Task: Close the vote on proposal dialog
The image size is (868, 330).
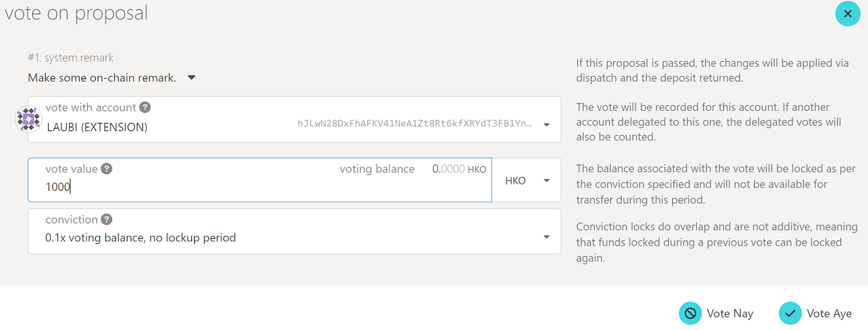Action: (x=848, y=14)
